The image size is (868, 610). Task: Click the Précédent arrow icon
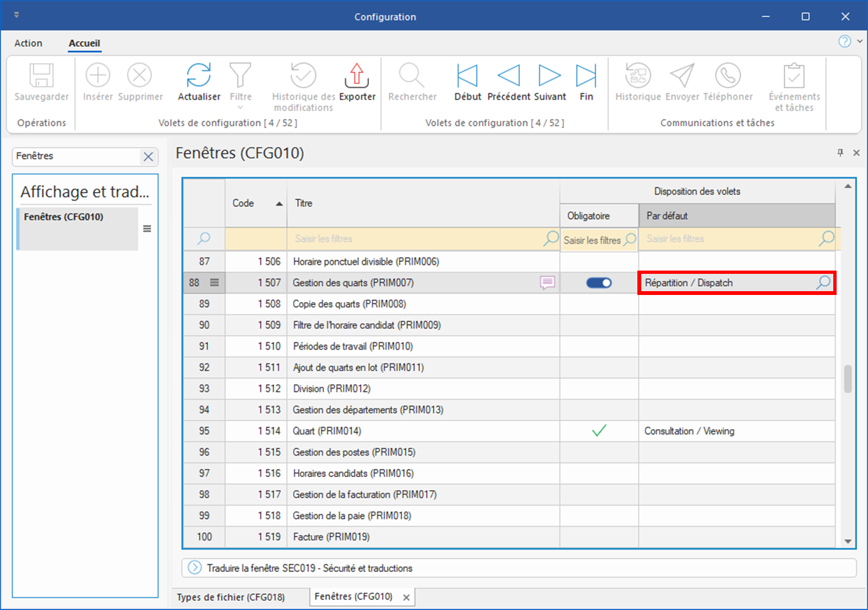point(508,75)
